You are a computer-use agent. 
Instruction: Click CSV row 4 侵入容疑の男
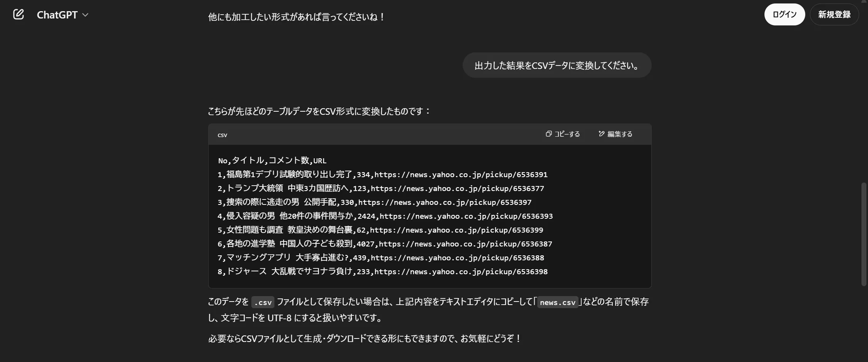(x=385, y=216)
